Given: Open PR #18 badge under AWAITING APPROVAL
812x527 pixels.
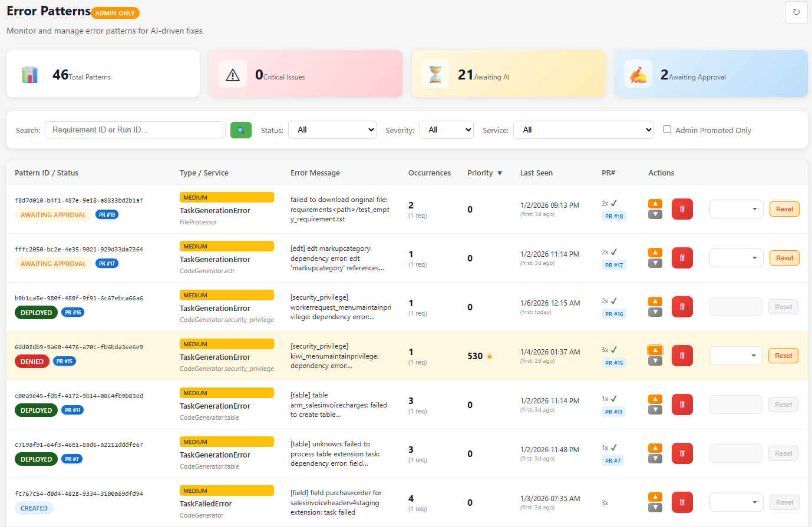Looking at the screenshot, I should point(107,215).
